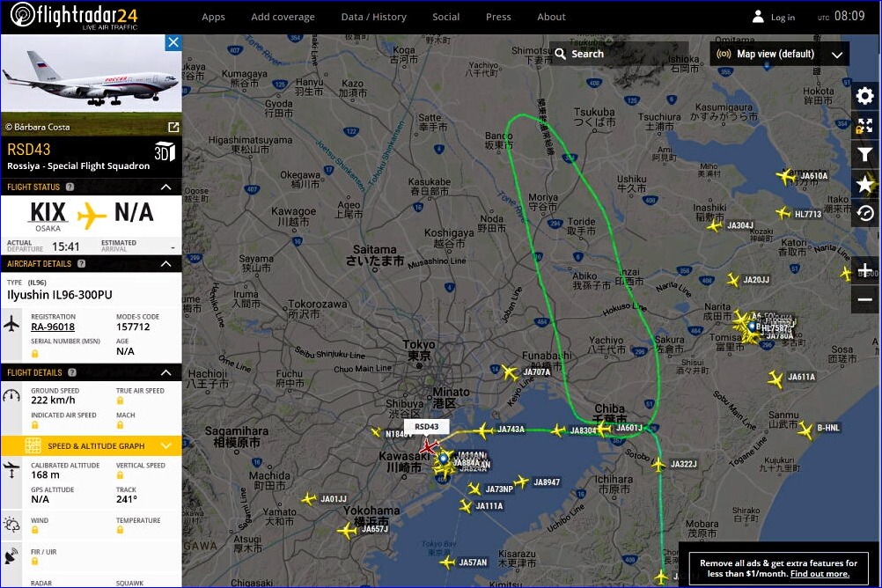Collapse the Flight Status section
The width and height of the screenshot is (882, 588).
tap(166, 187)
